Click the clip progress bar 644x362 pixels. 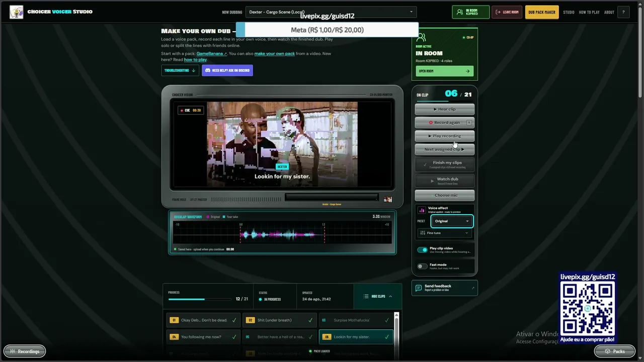click(200, 299)
